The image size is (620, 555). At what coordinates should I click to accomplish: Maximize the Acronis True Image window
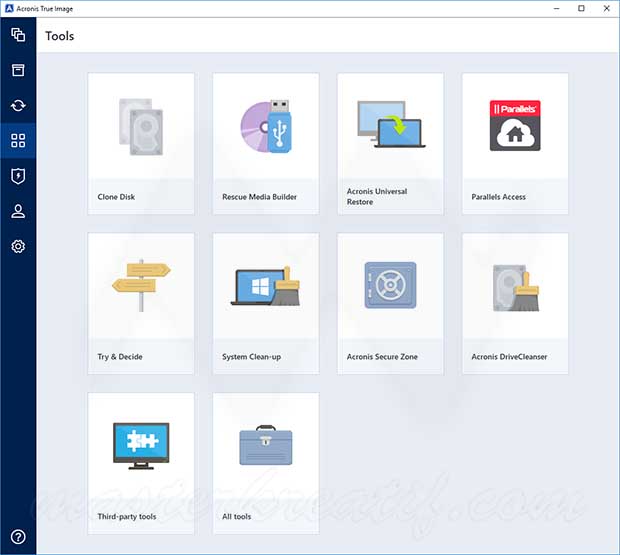(581, 8)
